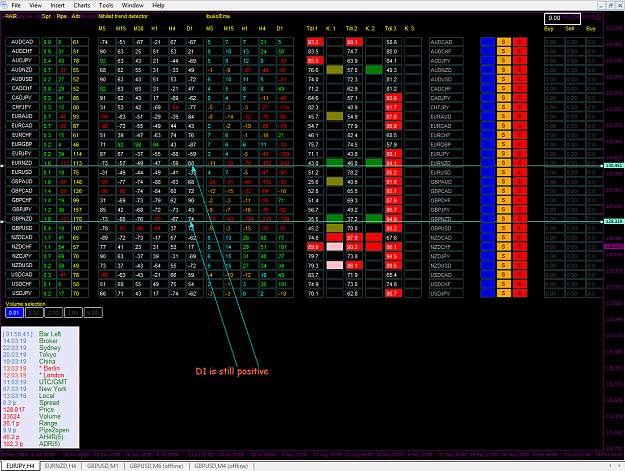The width and height of the screenshot is (625, 471).
Task: Click the ADR(5) value 102.3 p
Action: click(x=13, y=444)
